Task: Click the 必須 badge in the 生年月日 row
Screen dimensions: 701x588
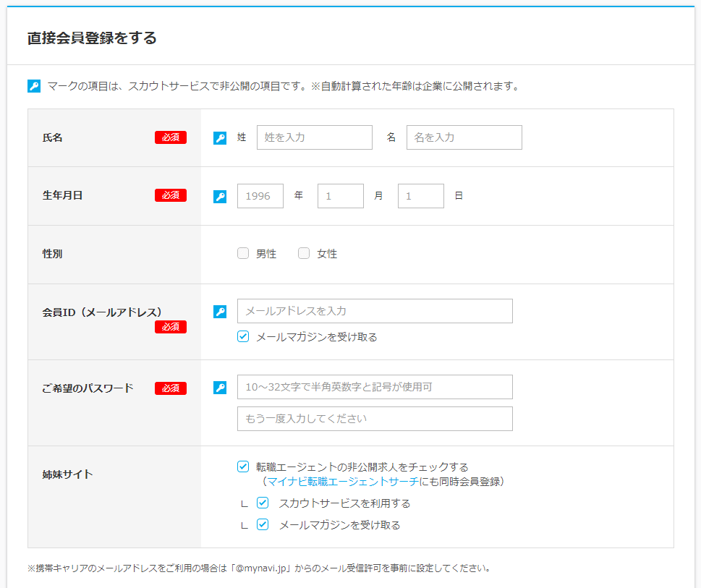Action: point(171,195)
